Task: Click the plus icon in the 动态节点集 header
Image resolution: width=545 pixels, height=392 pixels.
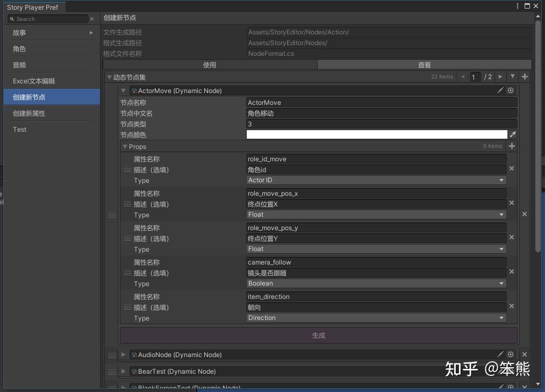Action: (x=525, y=76)
